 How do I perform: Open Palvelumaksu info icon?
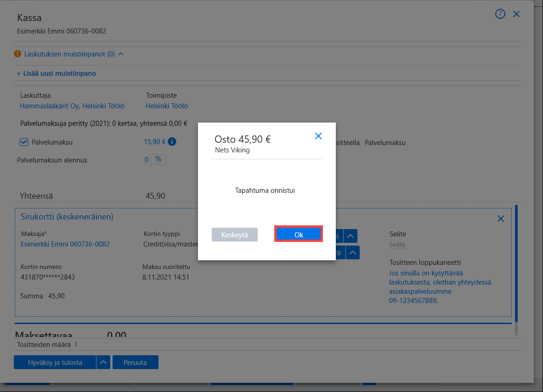coord(172,141)
